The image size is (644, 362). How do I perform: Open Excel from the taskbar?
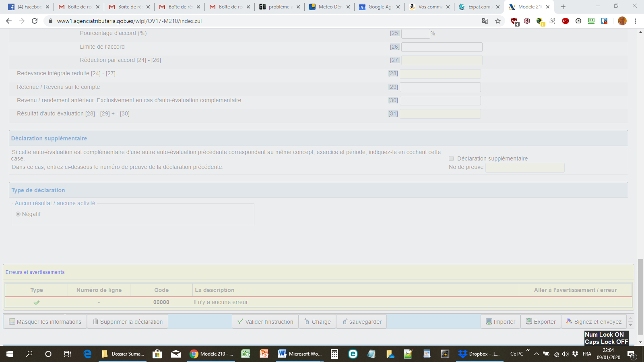click(x=246, y=354)
